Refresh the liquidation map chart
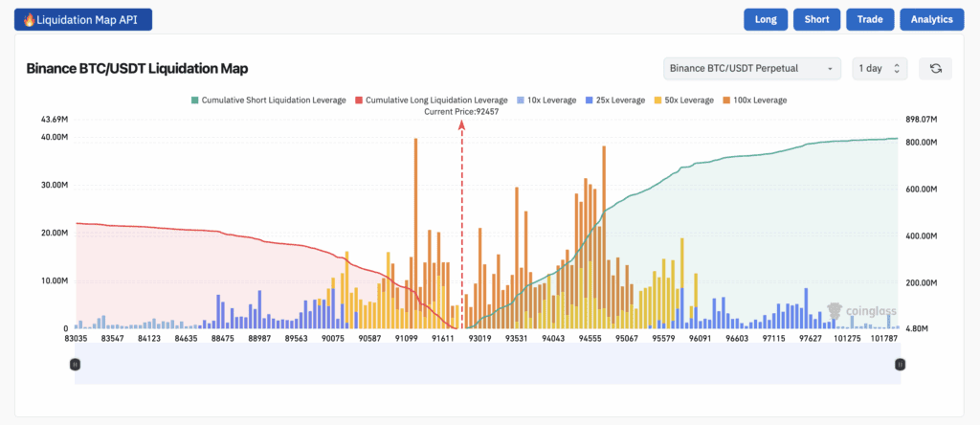 [x=936, y=68]
